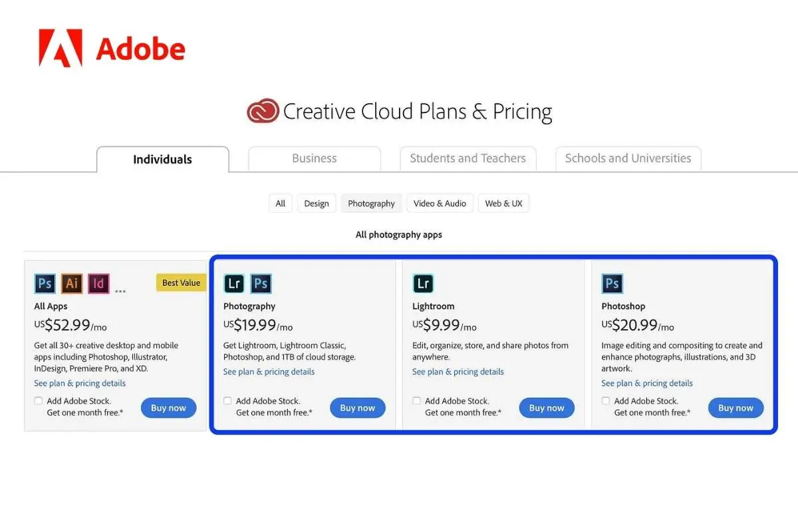Click the Photoshop icon in All Apps card
Screen dimensions: 798x532
tap(45, 284)
